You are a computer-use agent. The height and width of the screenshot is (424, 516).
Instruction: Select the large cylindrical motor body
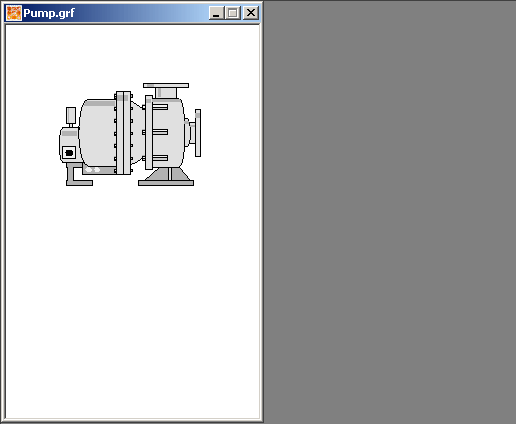(98, 132)
